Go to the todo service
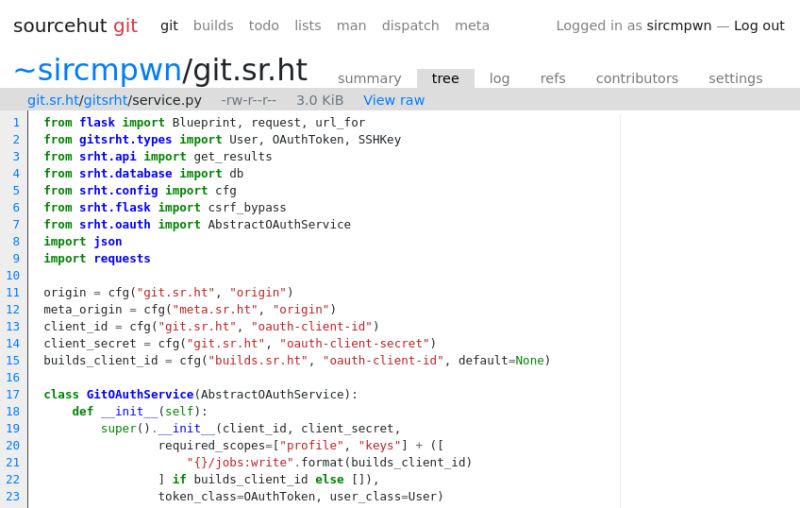The image size is (800, 508). 264,26
